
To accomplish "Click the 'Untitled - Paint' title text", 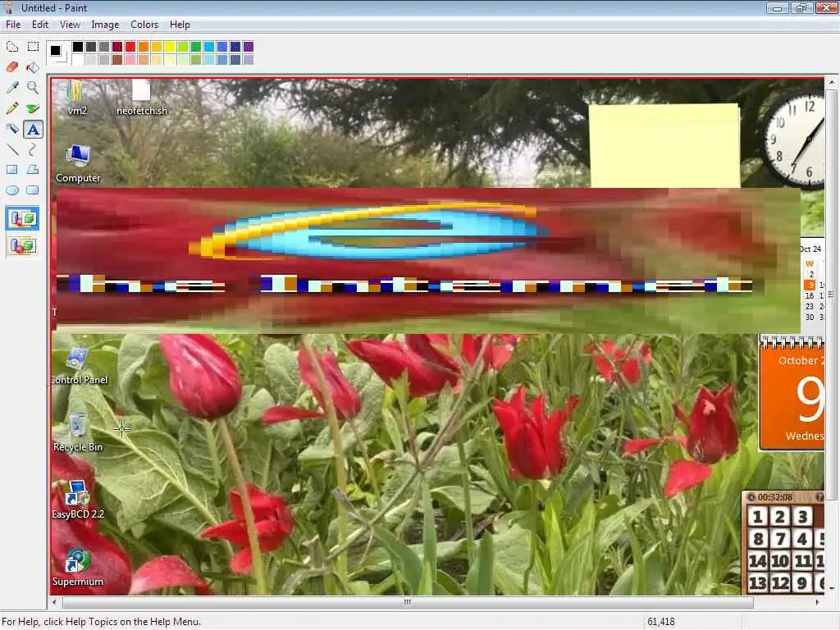I will click(54, 8).
